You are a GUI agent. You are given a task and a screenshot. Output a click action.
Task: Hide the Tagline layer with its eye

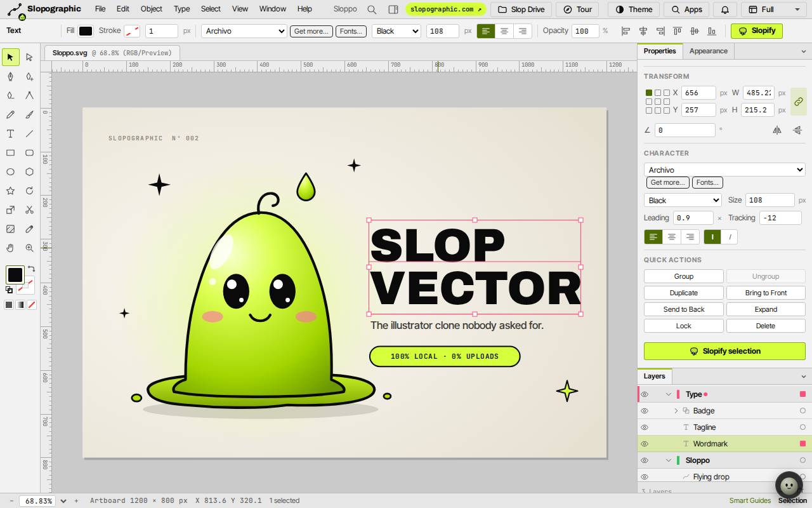tap(645, 427)
